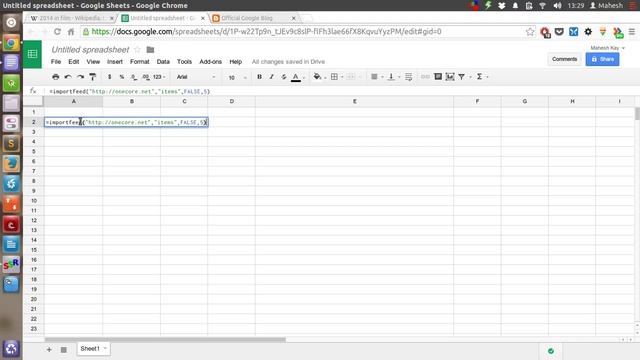Click the insert chart icon
This screenshot has width=640, height=360.
coord(450,77)
